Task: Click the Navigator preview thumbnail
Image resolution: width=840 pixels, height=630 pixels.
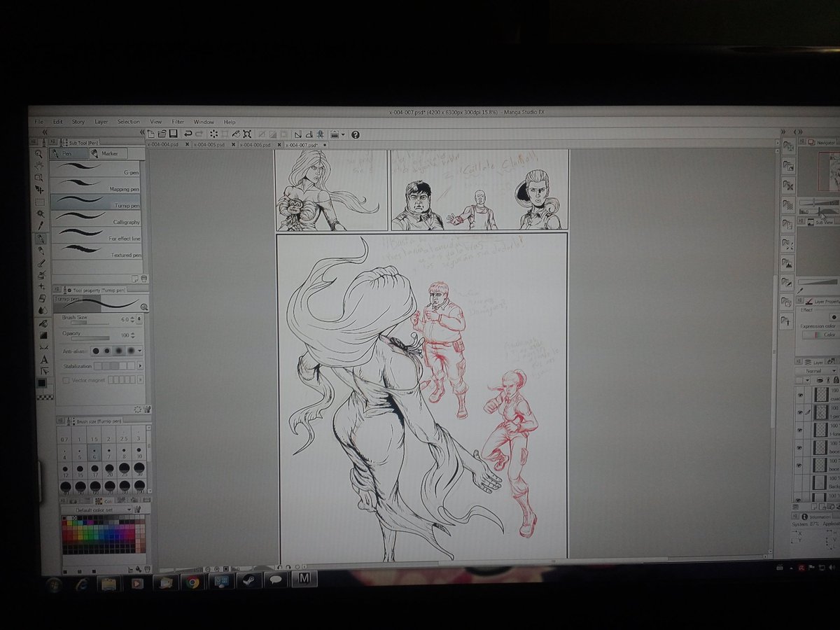Action: (x=828, y=172)
